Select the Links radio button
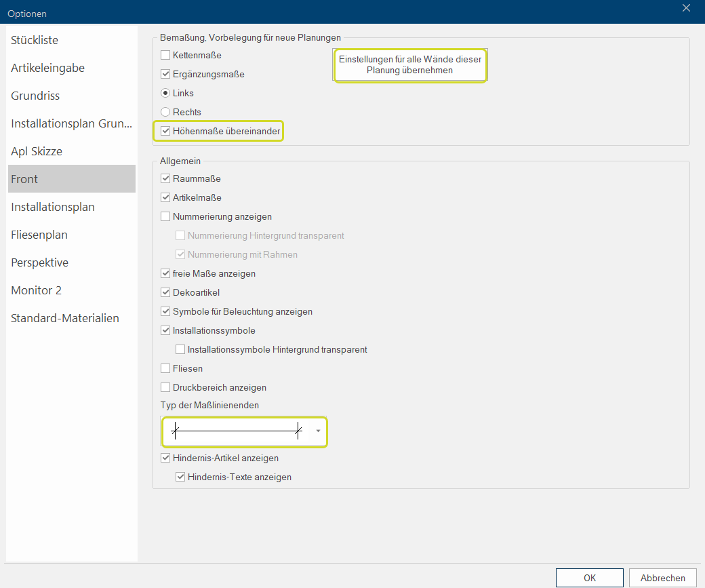The height and width of the screenshot is (588, 705). pos(165,93)
